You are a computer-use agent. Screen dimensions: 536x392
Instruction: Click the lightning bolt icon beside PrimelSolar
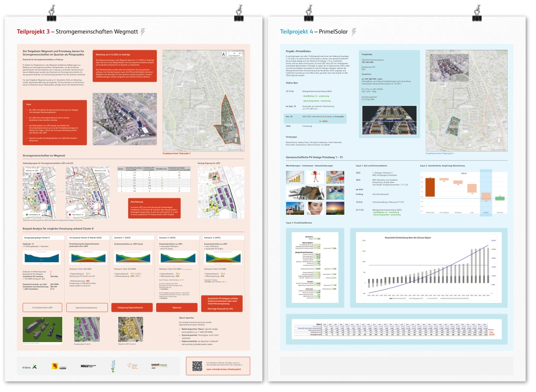[353, 32]
